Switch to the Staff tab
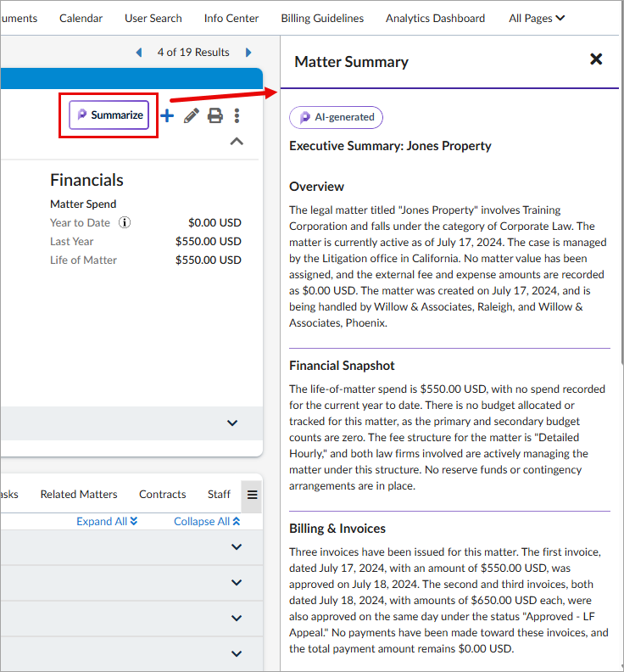 point(219,494)
